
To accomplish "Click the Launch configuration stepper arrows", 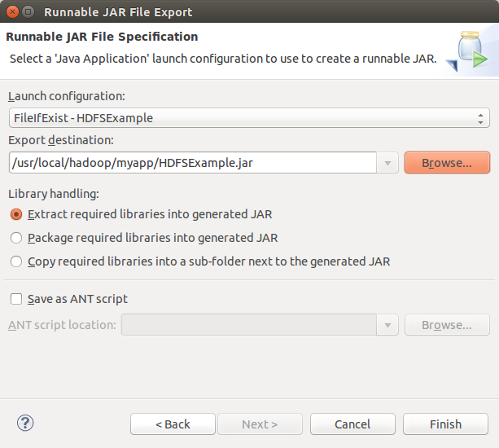I will [480, 119].
